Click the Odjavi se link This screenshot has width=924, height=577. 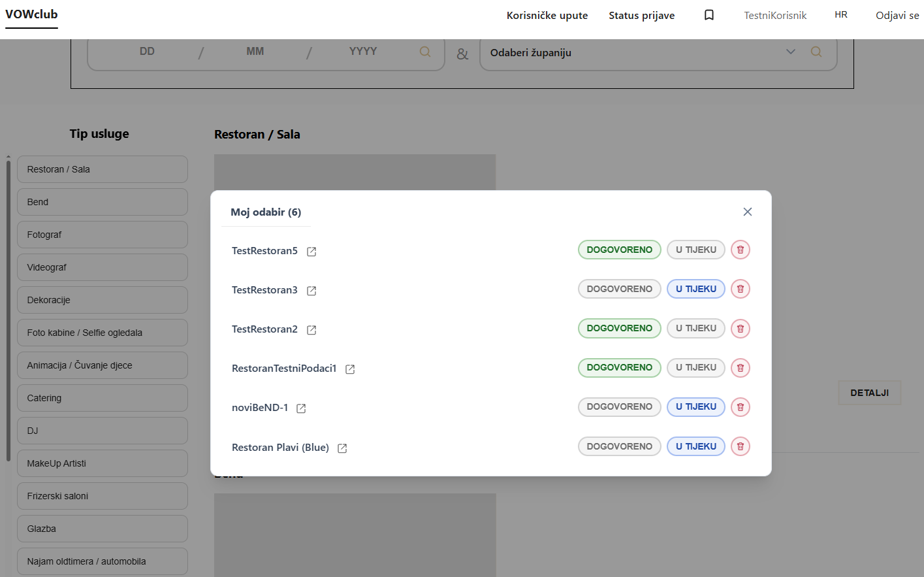pyautogui.click(x=897, y=15)
